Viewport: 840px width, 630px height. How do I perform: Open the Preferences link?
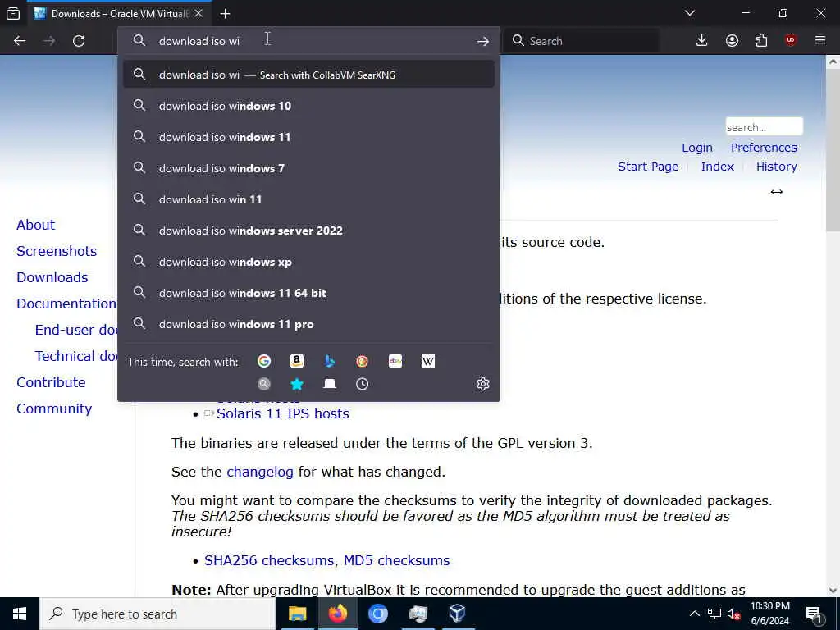click(x=764, y=148)
